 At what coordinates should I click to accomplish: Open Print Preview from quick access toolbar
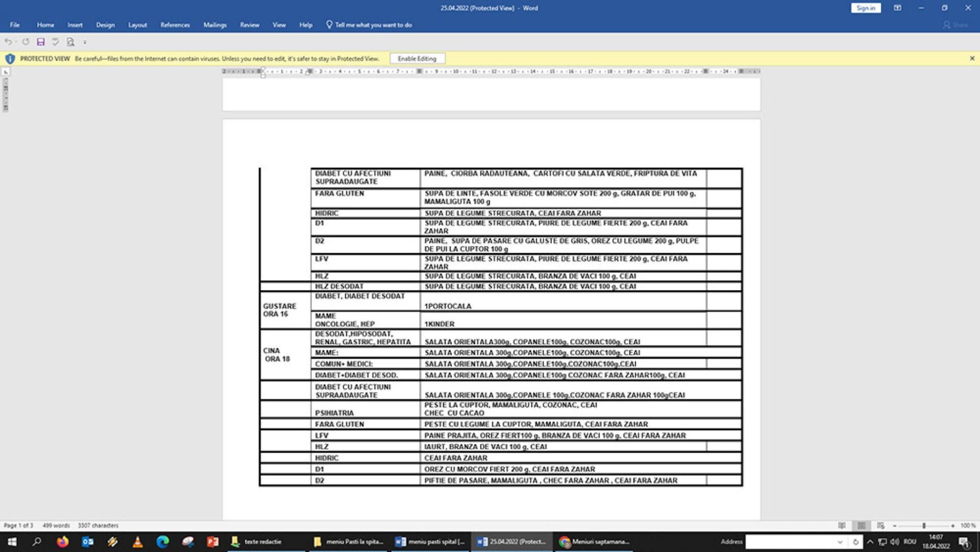70,42
